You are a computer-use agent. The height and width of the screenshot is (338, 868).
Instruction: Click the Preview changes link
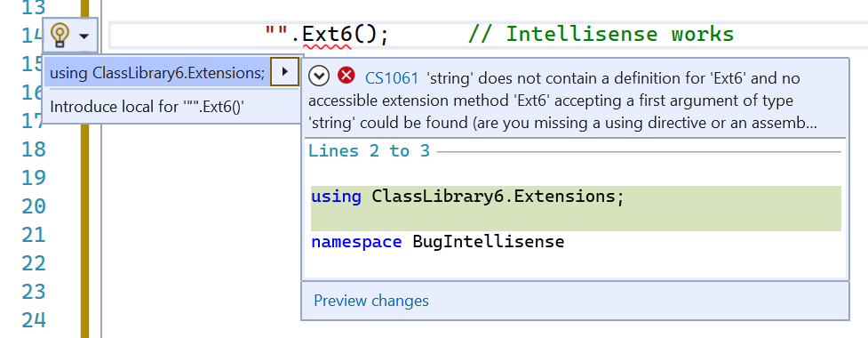click(x=370, y=301)
